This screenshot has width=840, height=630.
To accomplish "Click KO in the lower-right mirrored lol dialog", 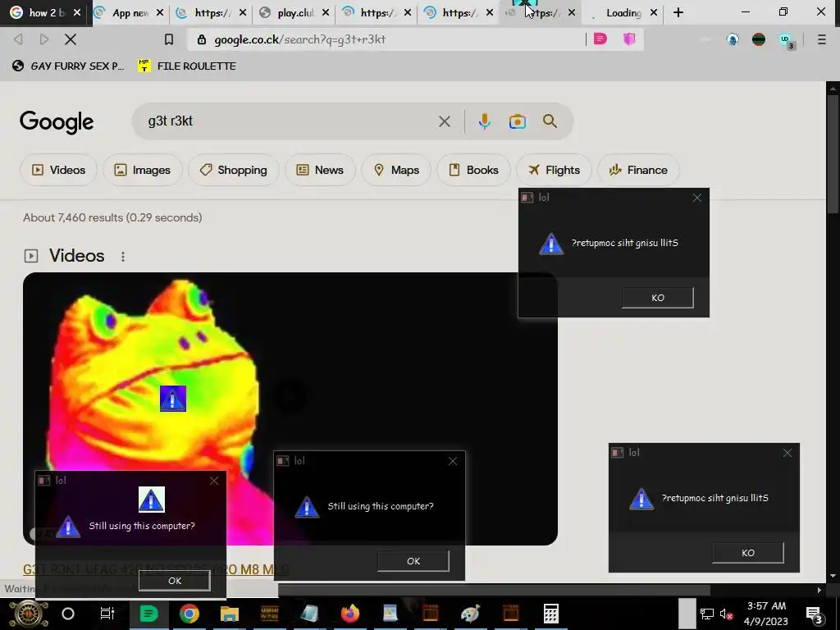I will [748, 553].
